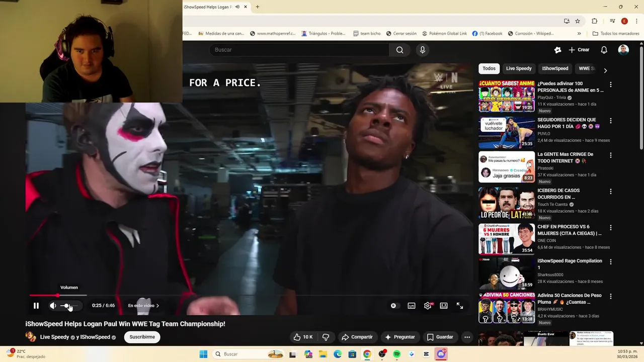The width and height of the screenshot is (644, 362).
Task: Open menu for 'Puedes adivinar 100 Personajes' video
Action: coord(611,85)
